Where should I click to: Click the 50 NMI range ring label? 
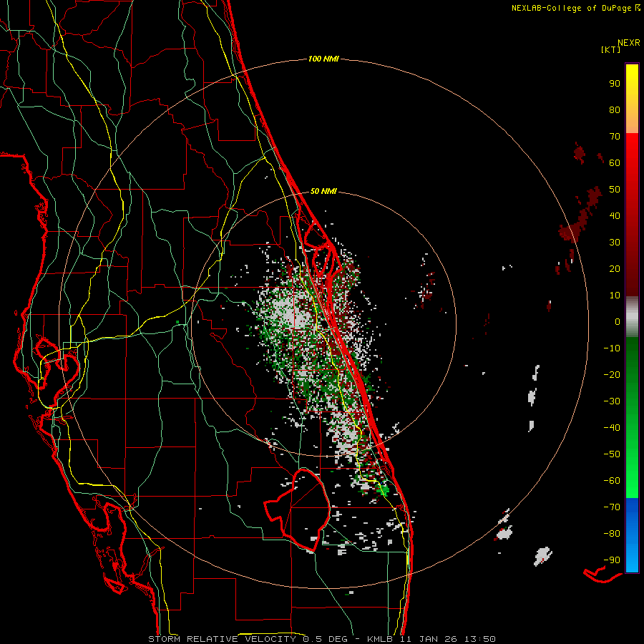[323, 191]
